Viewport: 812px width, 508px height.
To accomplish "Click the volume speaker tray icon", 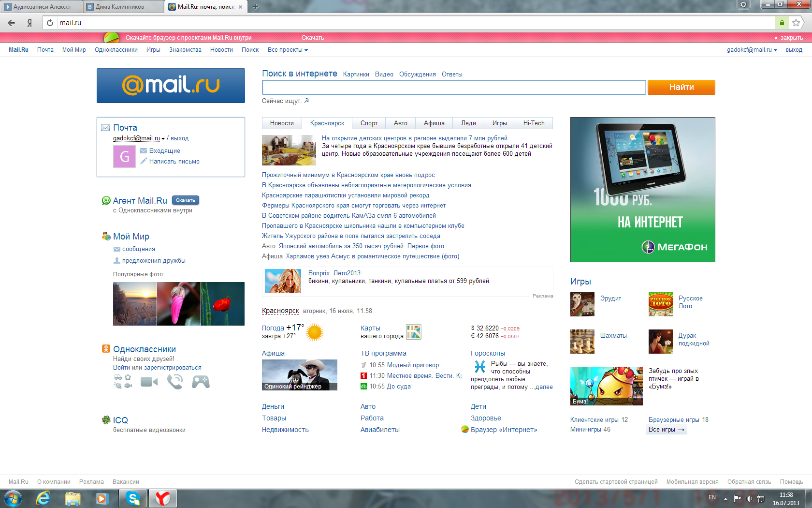I will [x=749, y=498].
